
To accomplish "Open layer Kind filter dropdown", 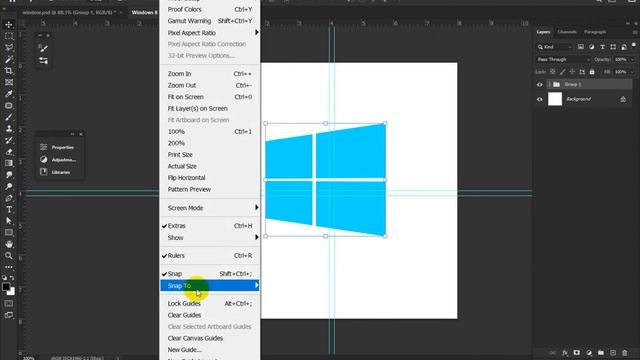I will (x=554, y=47).
